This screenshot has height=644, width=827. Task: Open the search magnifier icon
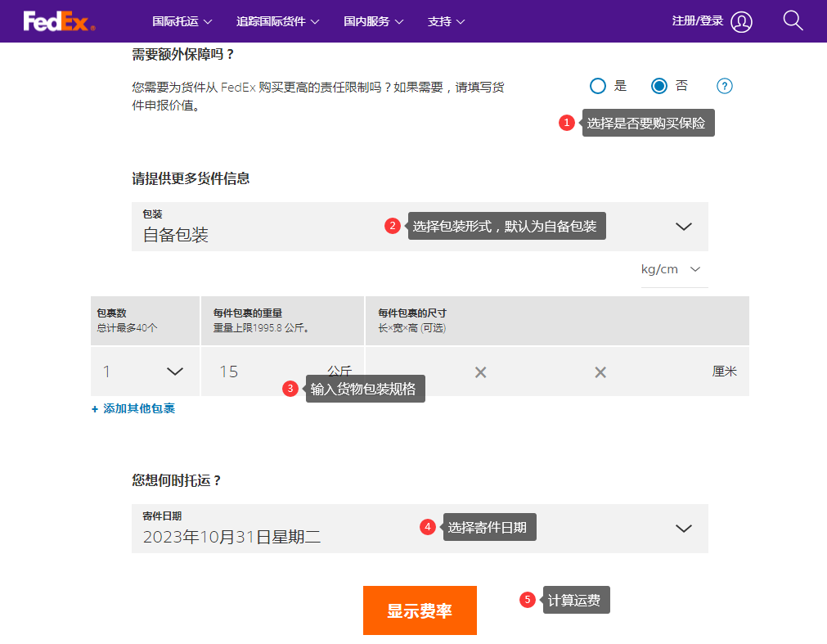click(x=793, y=20)
